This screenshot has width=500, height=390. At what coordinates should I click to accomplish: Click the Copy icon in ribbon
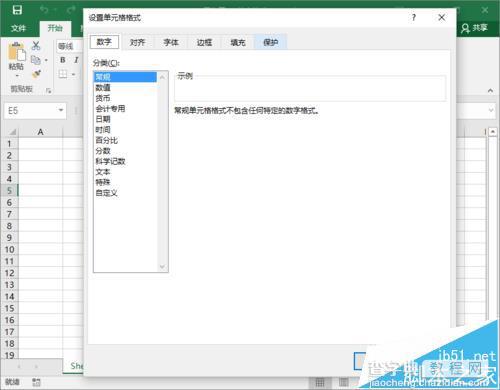tap(36, 60)
